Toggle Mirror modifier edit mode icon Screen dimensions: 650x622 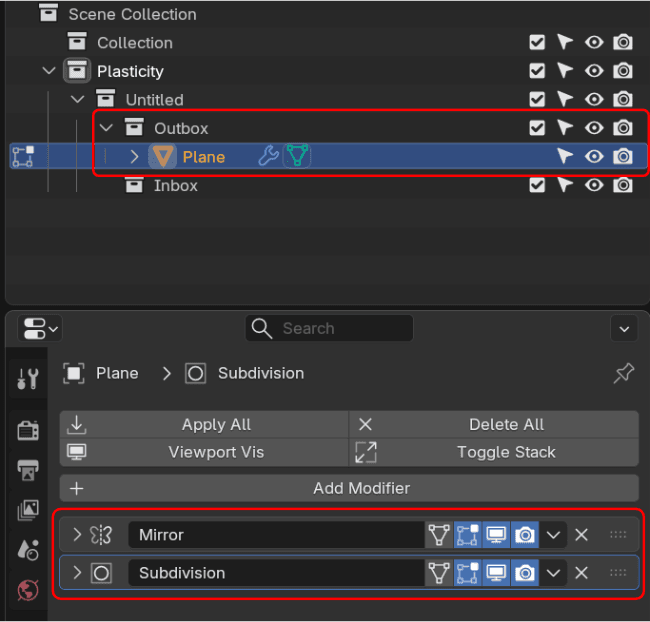pyautogui.click(x=467, y=535)
